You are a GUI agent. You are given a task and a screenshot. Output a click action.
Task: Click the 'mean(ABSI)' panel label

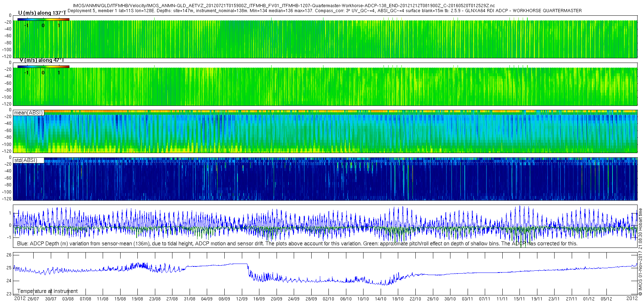pos(28,113)
